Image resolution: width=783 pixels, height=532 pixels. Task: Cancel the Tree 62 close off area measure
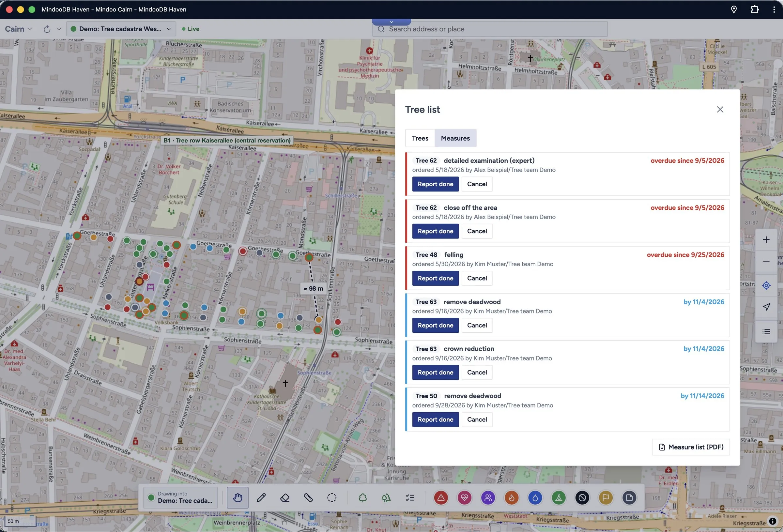tap(477, 231)
